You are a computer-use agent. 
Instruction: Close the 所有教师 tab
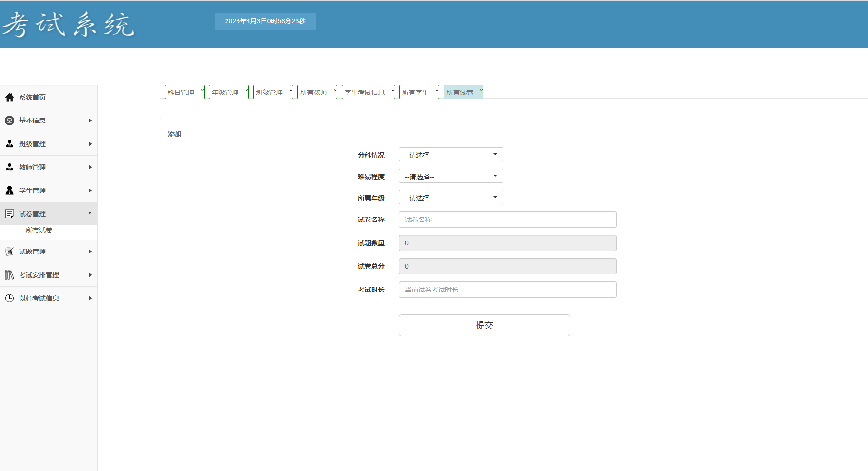click(335, 90)
